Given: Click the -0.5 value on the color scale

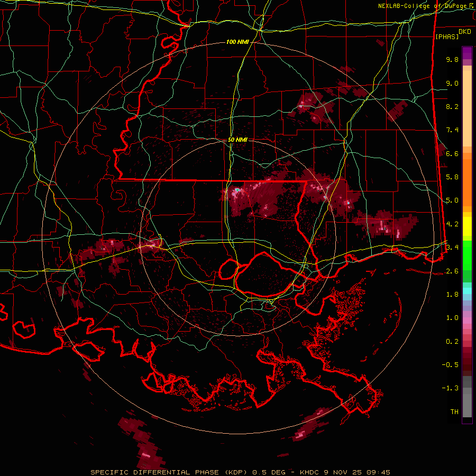Looking at the screenshot, I should click(x=450, y=364).
